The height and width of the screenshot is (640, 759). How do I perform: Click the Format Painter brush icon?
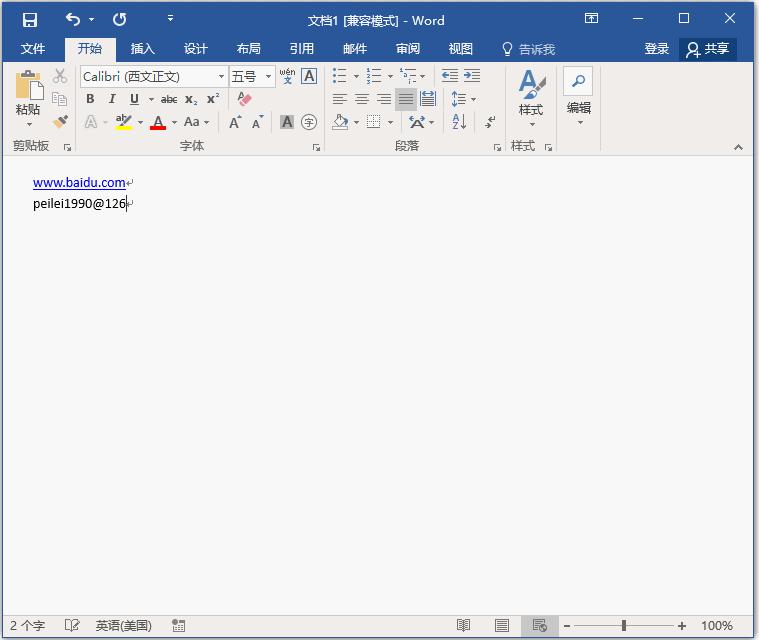tap(60, 122)
